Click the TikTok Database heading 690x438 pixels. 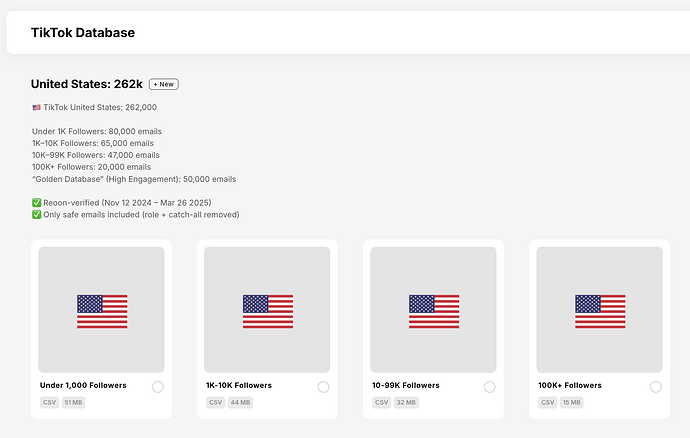83,33
